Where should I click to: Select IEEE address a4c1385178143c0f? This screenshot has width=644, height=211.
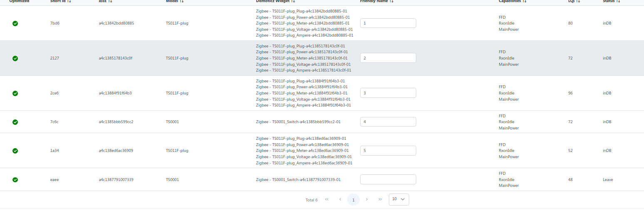[x=116, y=58]
